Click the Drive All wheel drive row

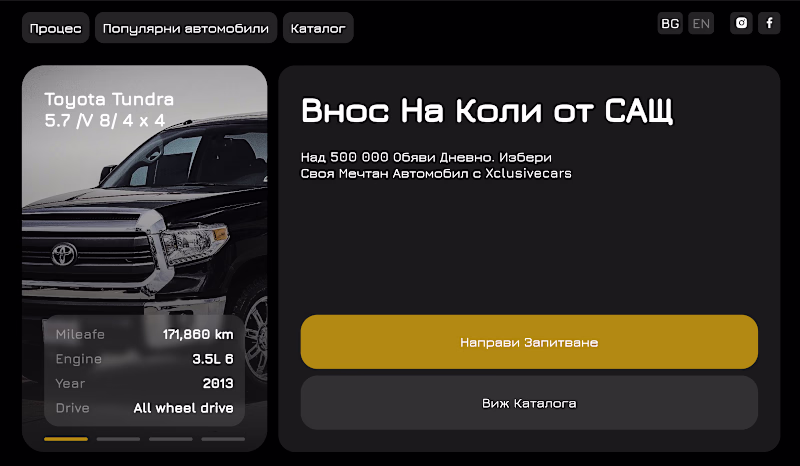pyautogui.click(x=144, y=408)
